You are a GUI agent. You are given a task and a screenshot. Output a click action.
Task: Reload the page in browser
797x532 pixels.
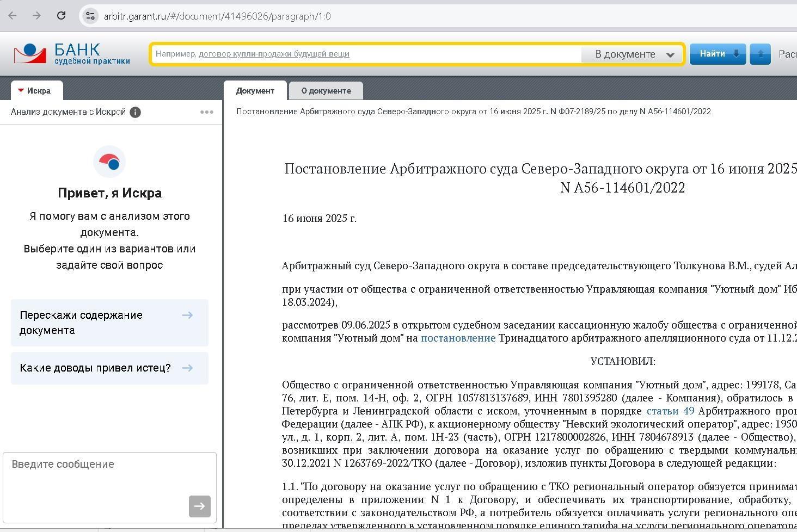61,16
